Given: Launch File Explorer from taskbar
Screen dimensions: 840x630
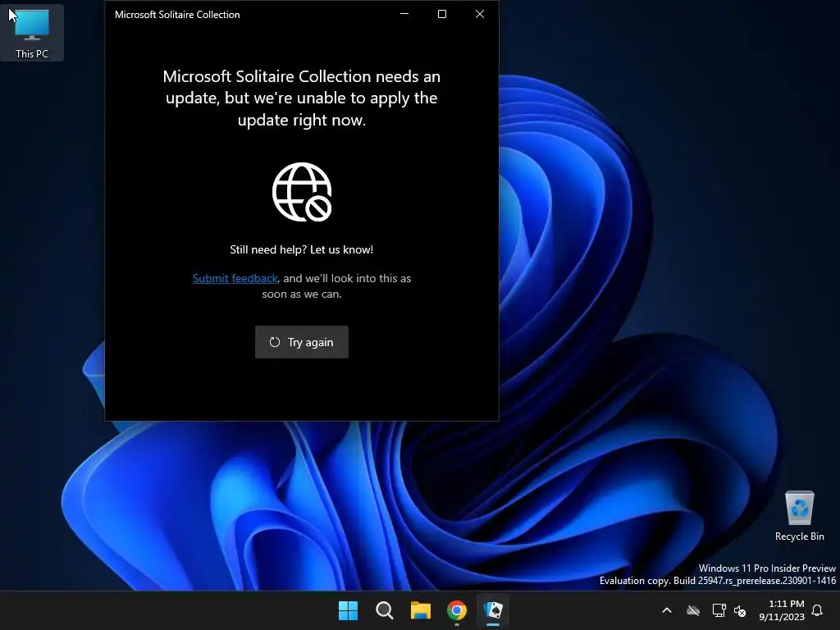Looking at the screenshot, I should (421, 610).
